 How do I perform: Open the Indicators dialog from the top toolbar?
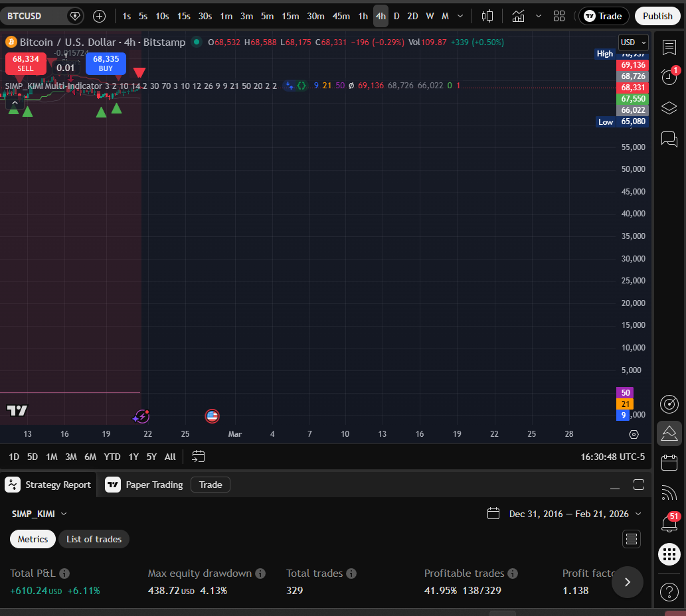click(518, 15)
